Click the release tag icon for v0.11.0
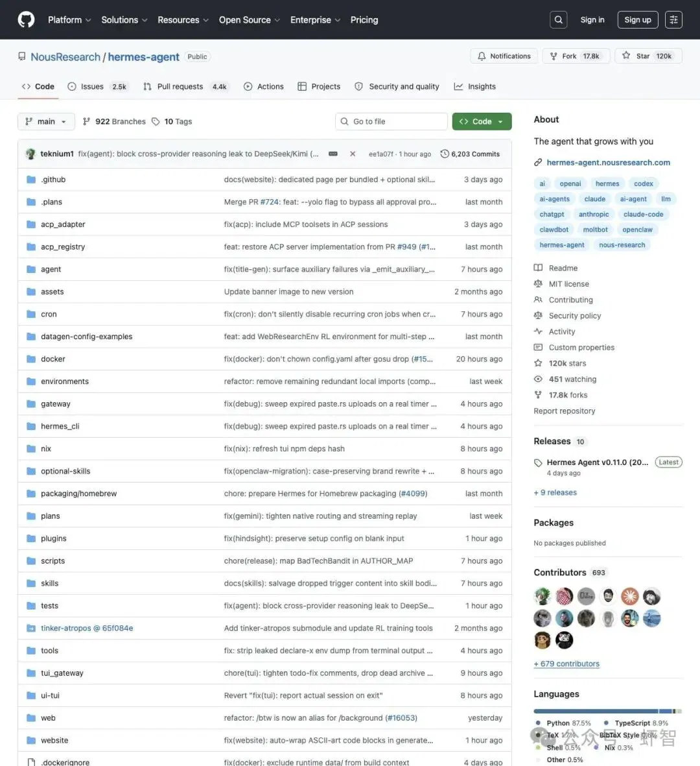Image resolution: width=700 pixels, height=766 pixels. 538,462
